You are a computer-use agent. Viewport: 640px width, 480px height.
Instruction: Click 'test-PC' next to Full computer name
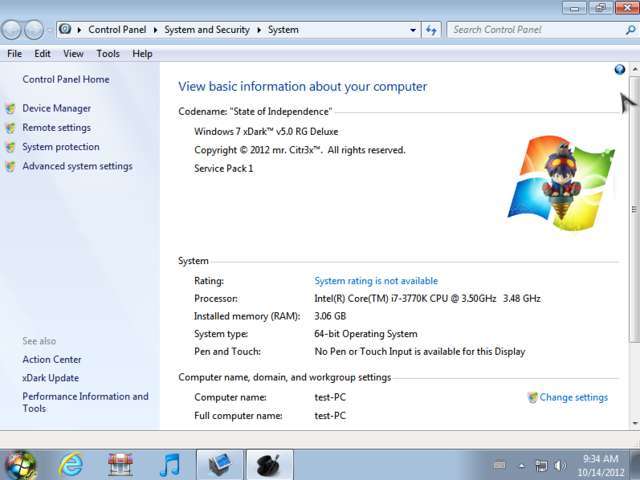pyautogui.click(x=330, y=416)
